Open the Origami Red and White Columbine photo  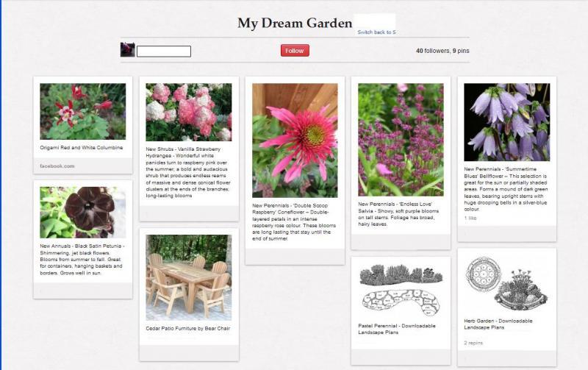click(x=82, y=111)
